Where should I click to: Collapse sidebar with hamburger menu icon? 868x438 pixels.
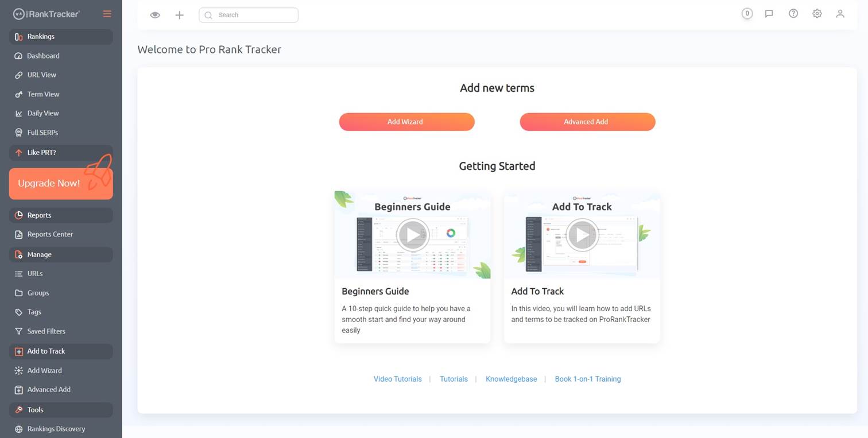[107, 14]
